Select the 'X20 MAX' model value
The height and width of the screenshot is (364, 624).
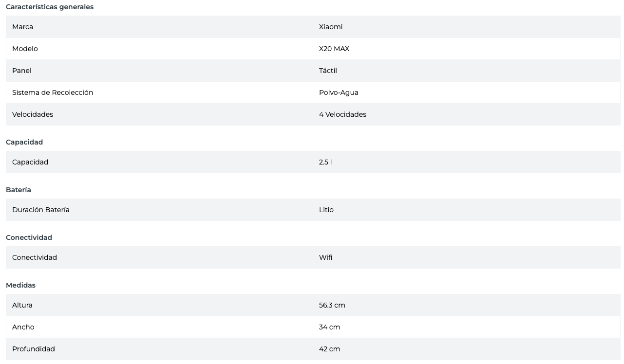point(334,49)
